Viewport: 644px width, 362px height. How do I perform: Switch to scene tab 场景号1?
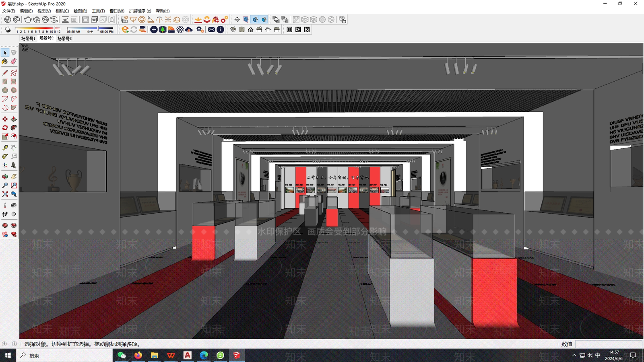point(28,39)
